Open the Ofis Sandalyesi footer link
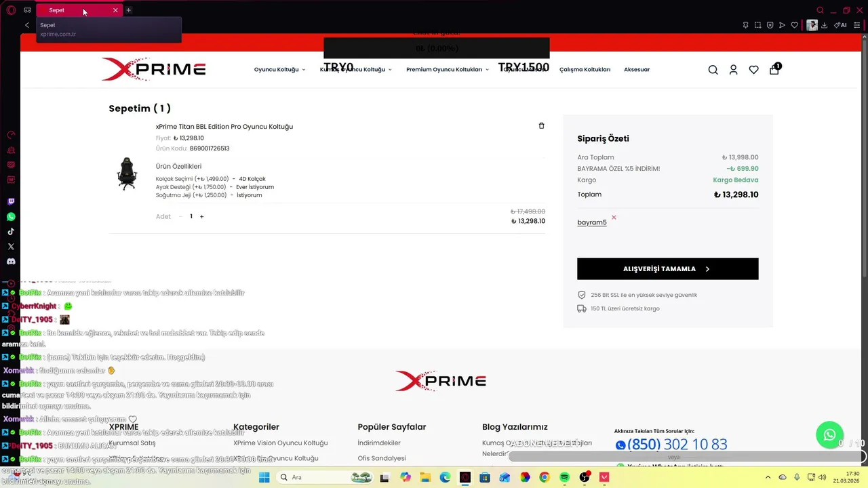 (382, 458)
